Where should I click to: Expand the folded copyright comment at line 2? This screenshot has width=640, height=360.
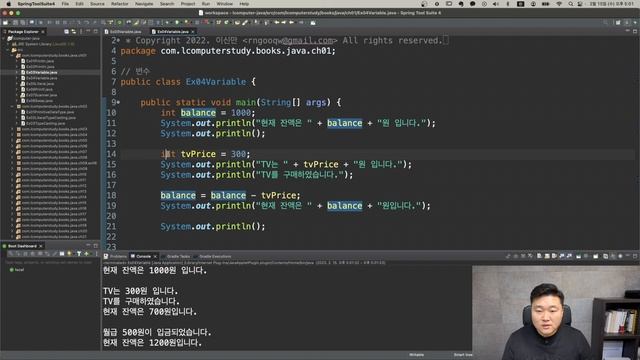click(x=118, y=40)
